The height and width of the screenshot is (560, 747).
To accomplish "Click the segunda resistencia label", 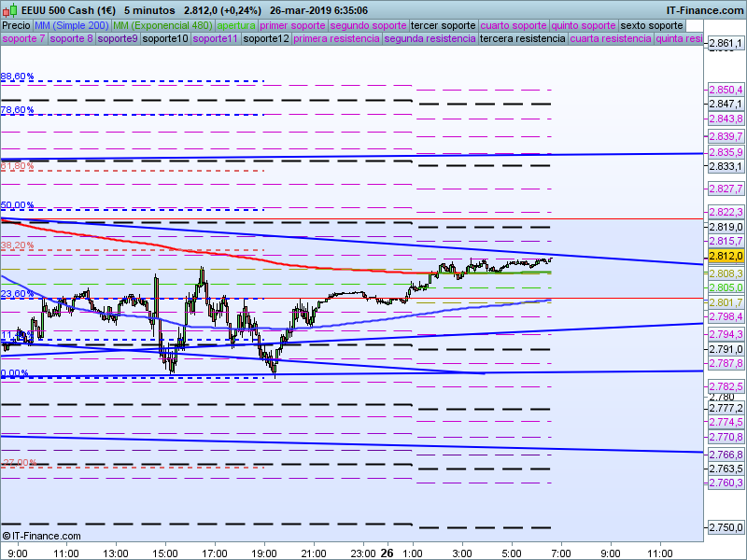I will [x=430, y=38].
